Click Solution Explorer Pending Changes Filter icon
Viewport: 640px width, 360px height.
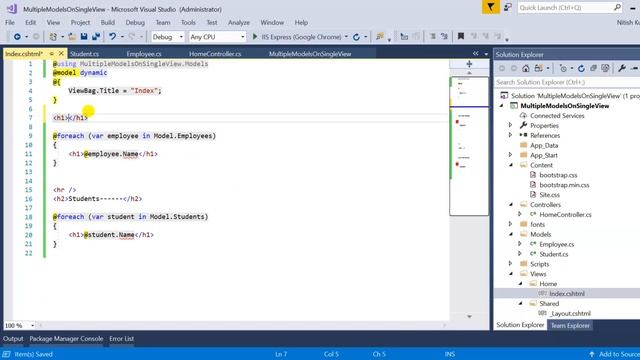tap(563, 68)
